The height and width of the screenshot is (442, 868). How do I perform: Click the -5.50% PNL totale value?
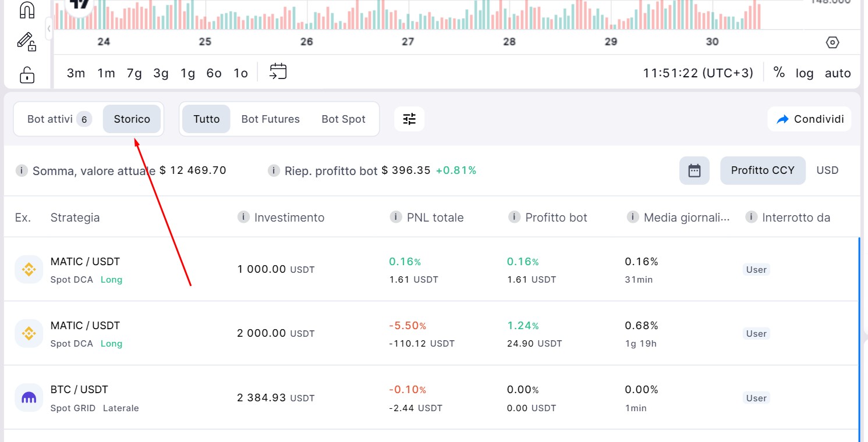point(408,326)
